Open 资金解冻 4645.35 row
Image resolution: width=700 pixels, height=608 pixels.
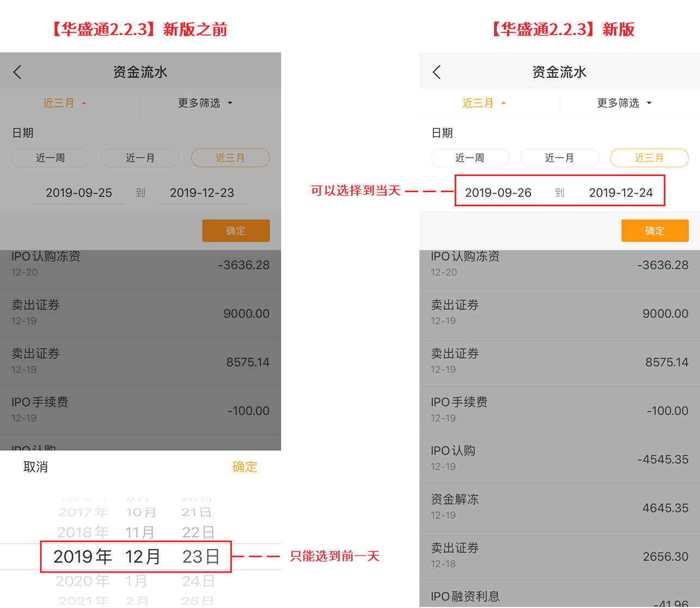click(x=559, y=507)
